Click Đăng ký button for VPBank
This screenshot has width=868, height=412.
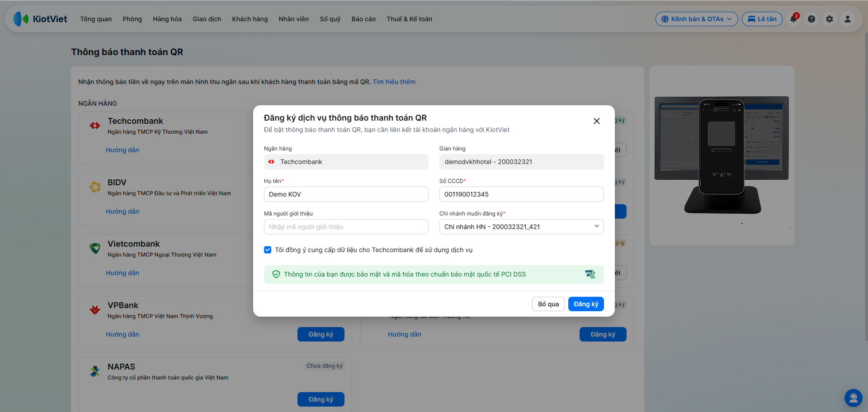click(321, 334)
